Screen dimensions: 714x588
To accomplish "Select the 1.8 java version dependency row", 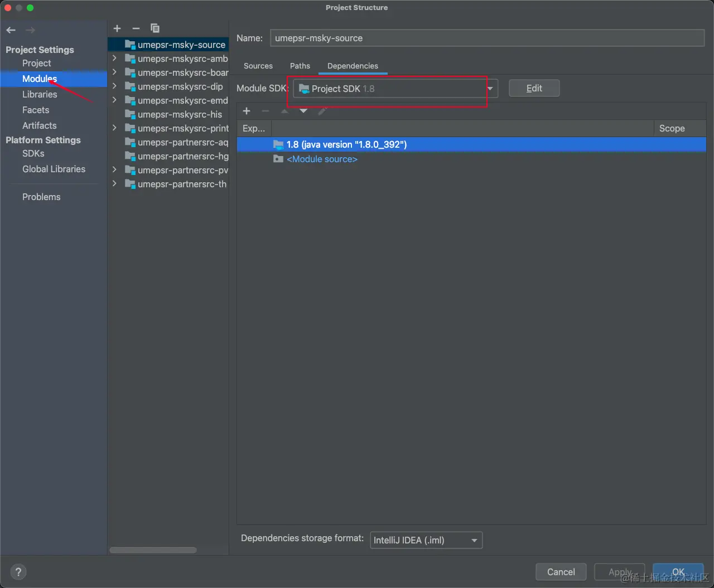I will (x=471, y=144).
